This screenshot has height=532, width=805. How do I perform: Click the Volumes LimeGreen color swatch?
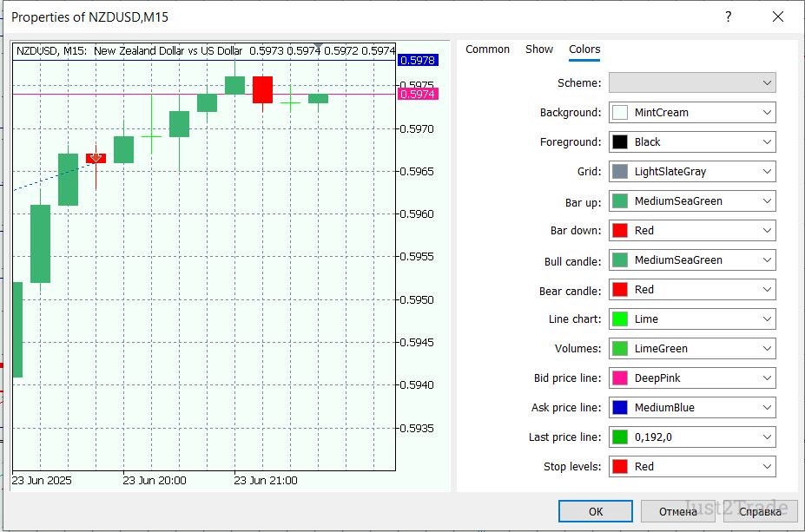pyautogui.click(x=620, y=349)
